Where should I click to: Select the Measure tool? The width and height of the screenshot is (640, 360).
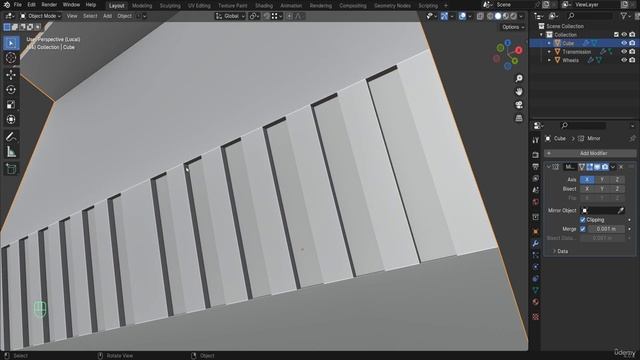point(11,152)
